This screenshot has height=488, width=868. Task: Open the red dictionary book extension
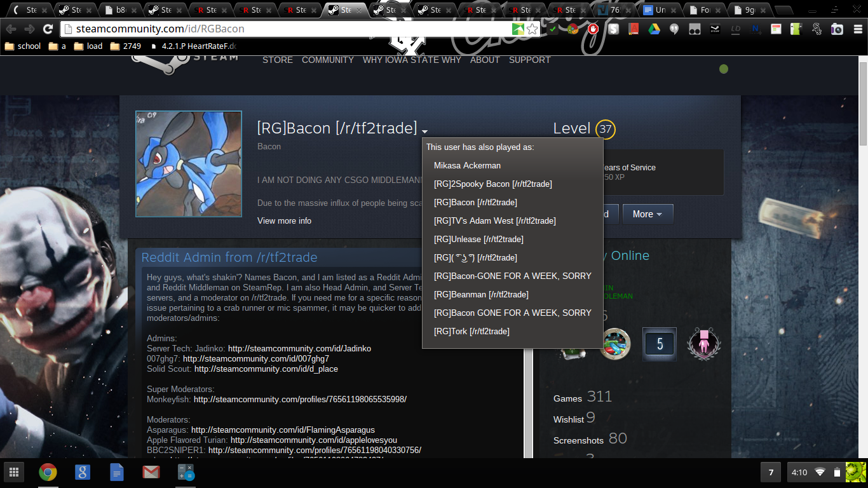[x=634, y=29]
